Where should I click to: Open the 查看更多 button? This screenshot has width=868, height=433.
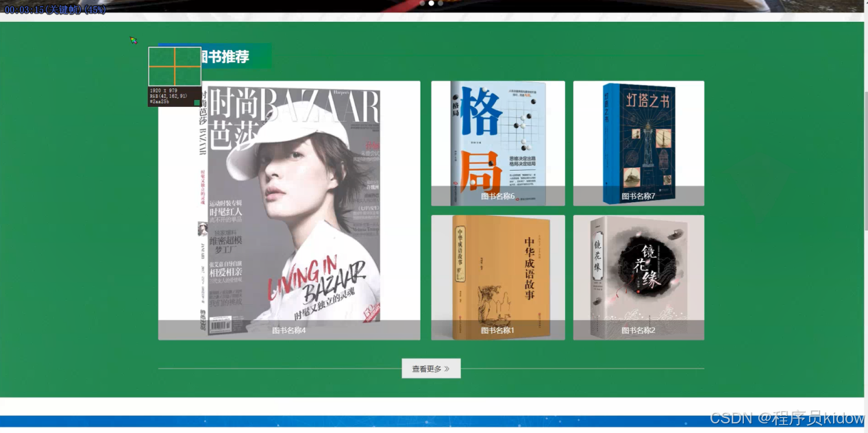[431, 369]
